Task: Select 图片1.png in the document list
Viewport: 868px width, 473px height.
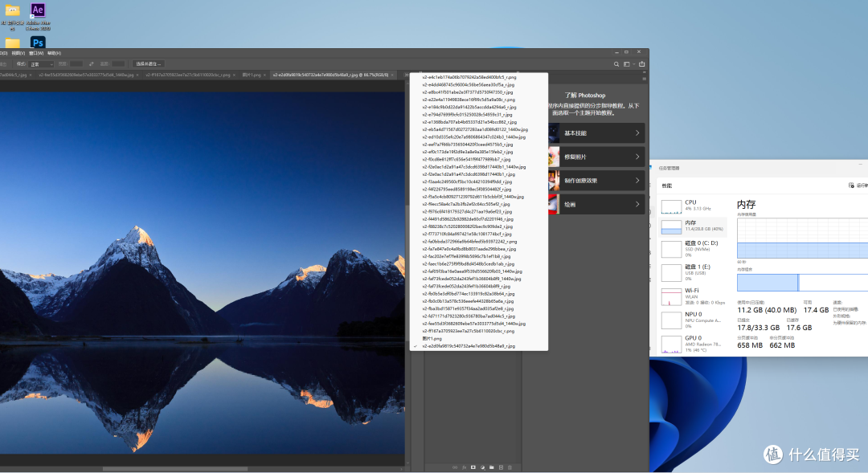Action: 432,339
